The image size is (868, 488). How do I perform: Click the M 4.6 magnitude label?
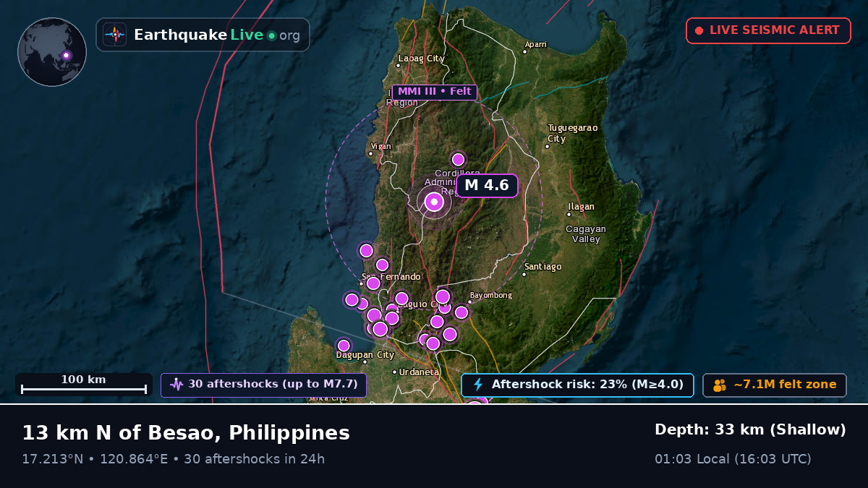pyautogui.click(x=487, y=185)
